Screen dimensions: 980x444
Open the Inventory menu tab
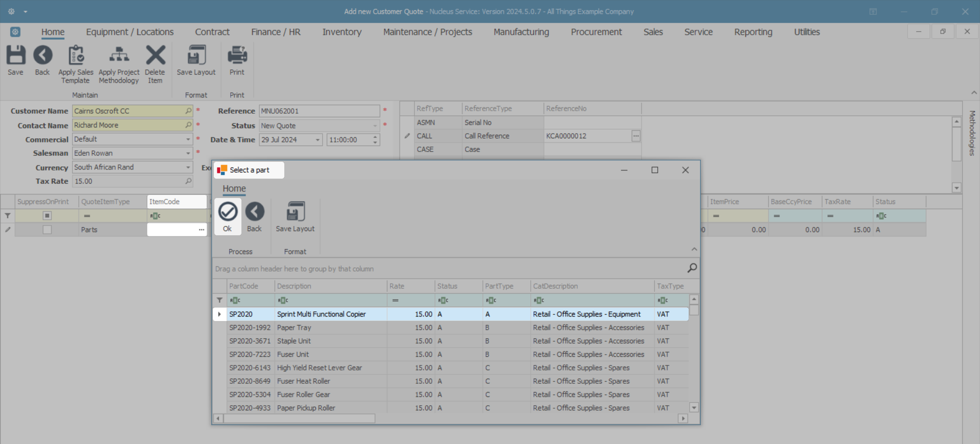tap(341, 32)
